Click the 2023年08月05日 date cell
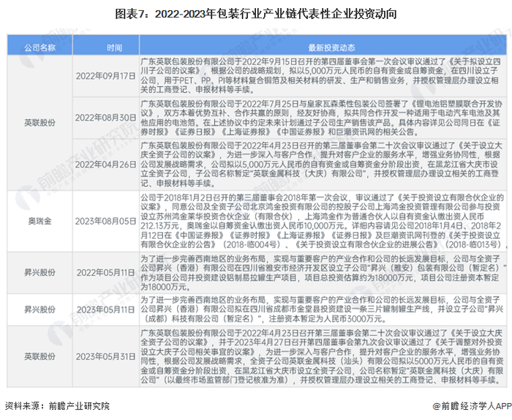Screen dimensions: 512x420 tap(106, 221)
